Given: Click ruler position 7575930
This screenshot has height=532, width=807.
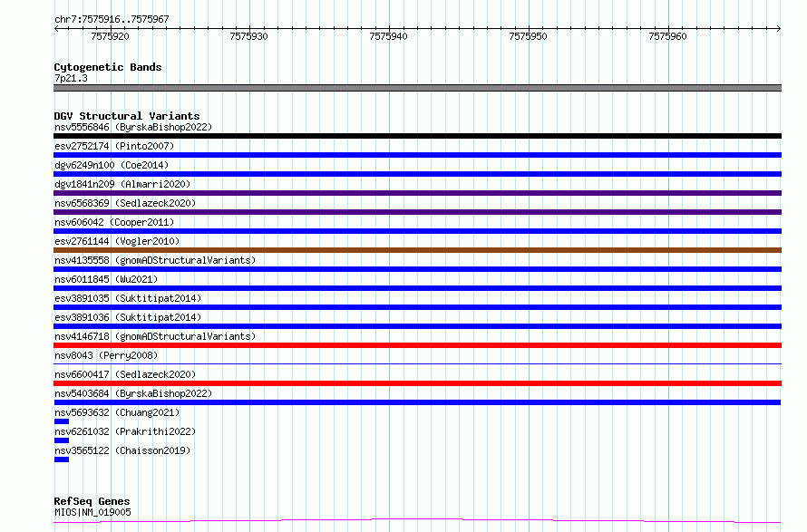Looking at the screenshot, I should [x=249, y=36].
